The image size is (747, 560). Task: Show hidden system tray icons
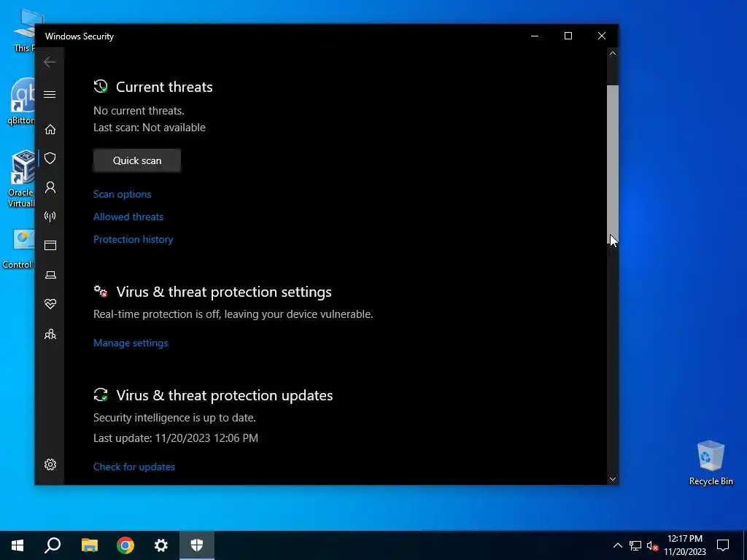pos(617,545)
